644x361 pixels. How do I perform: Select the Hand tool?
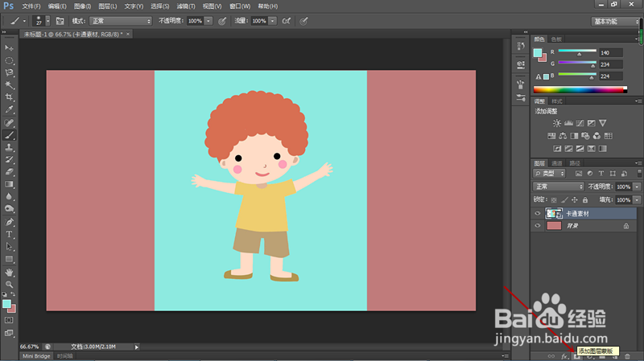(9, 272)
